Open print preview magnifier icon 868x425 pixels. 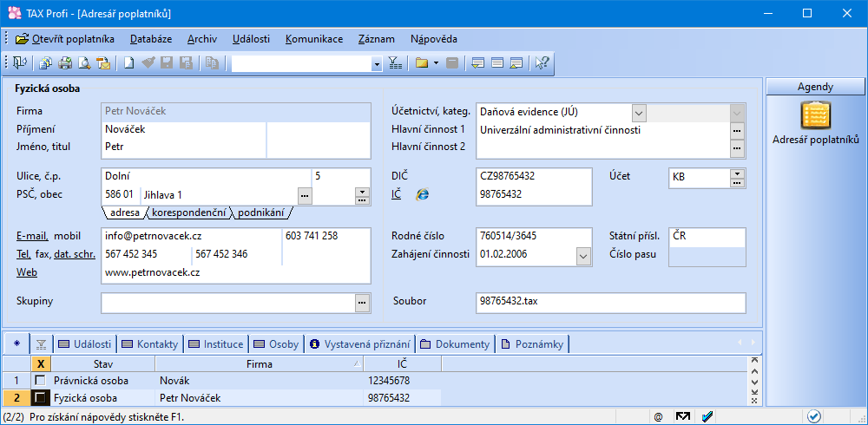[84, 63]
